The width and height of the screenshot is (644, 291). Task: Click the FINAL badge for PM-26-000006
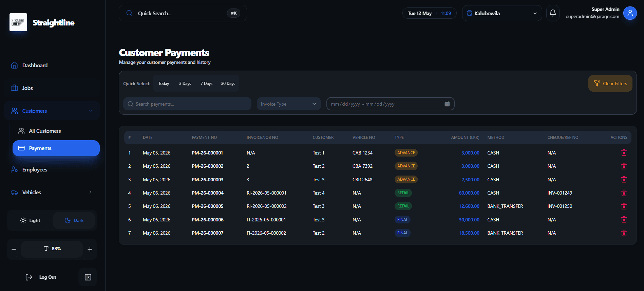402,220
